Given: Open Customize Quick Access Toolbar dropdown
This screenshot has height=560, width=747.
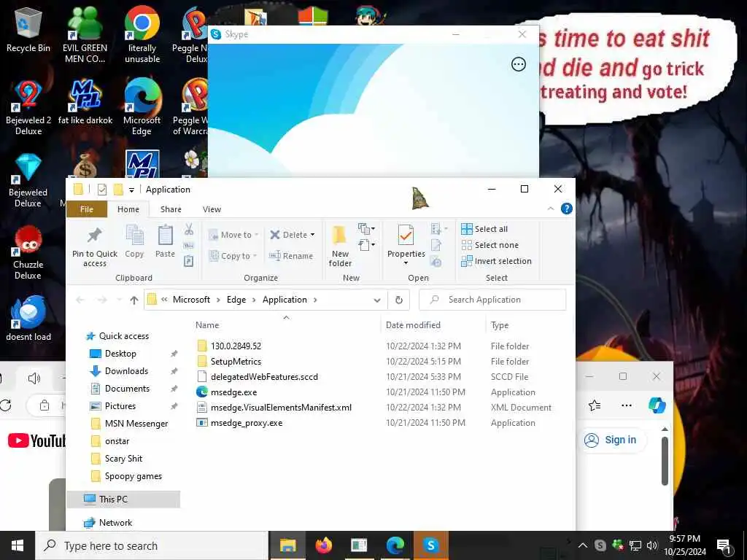Looking at the screenshot, I should coord(131,190).
